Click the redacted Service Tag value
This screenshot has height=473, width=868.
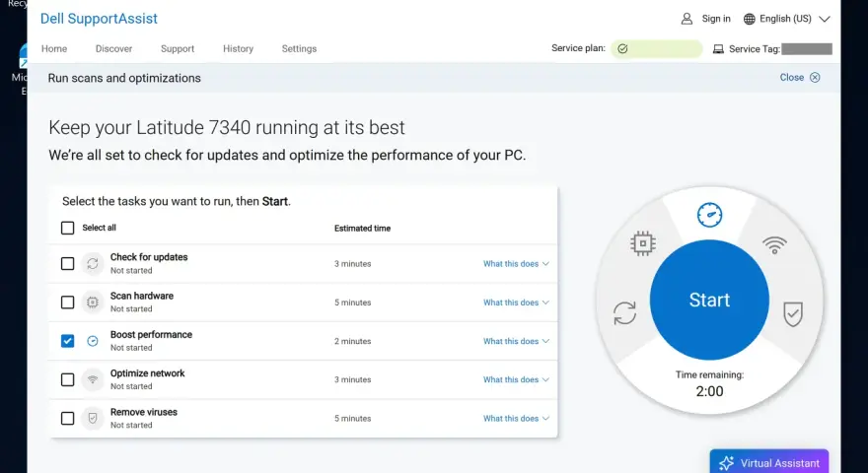click(x=807, y=49)
